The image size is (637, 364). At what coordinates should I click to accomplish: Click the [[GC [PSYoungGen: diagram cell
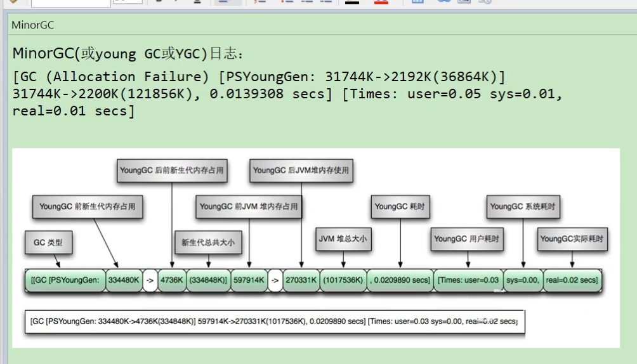(65, 280)
